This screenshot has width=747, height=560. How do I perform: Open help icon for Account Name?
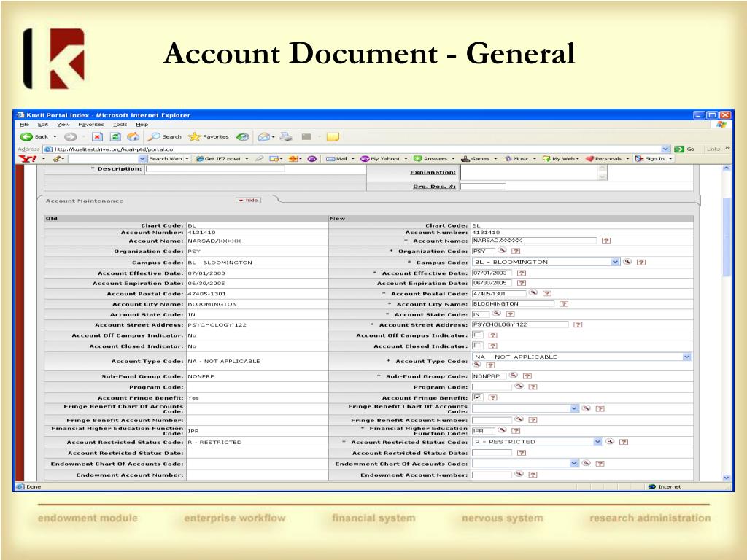click(606, 241)
